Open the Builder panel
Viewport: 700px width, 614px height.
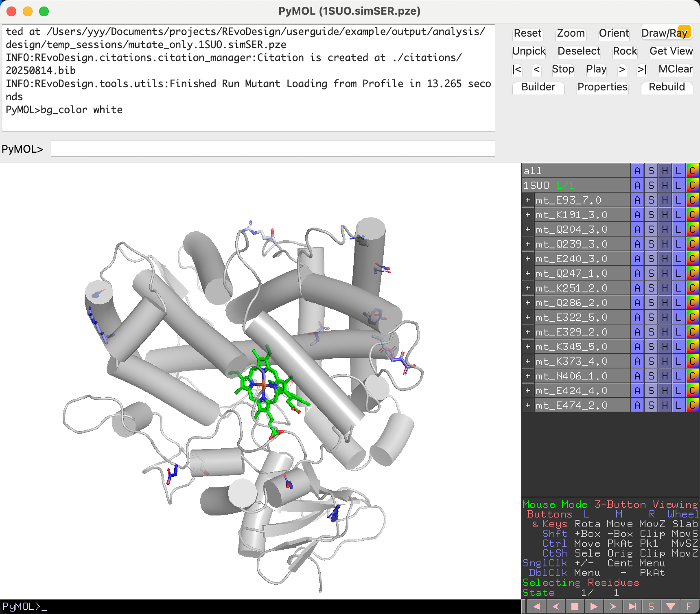click(538, 87)
